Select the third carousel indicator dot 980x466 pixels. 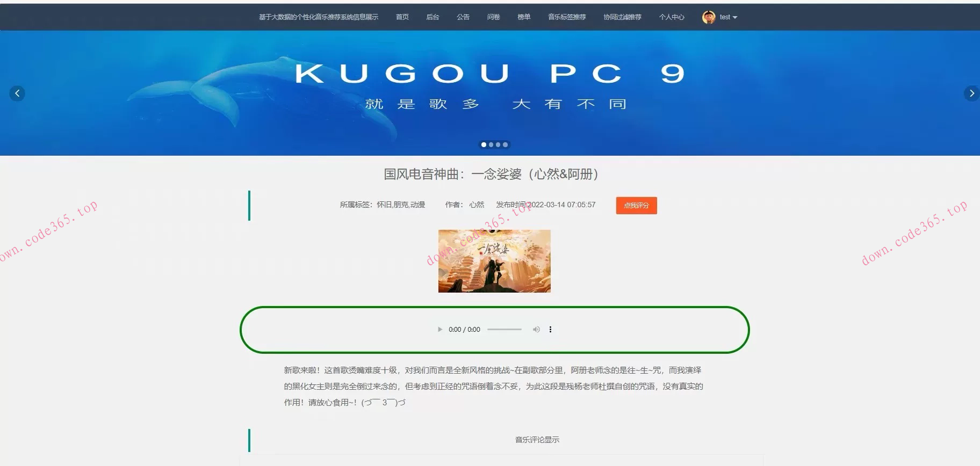(x=498, y=144)
